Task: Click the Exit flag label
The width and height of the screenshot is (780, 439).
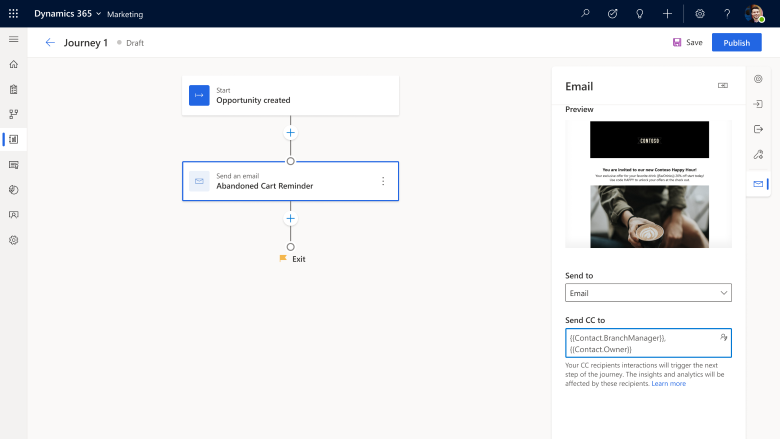Action: coord(292,259)
